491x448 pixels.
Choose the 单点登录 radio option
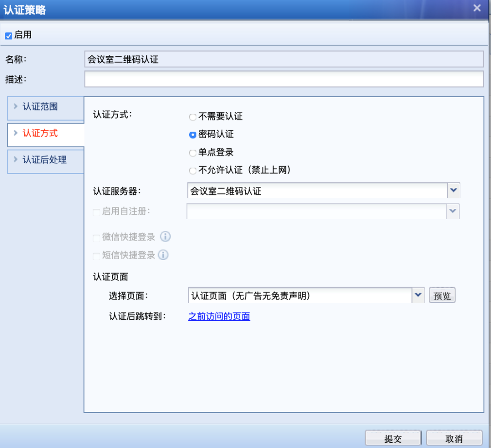(x=193, y=153)
